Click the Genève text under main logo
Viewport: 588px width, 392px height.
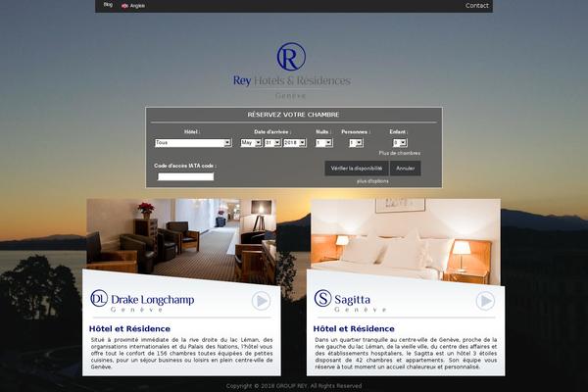pos(291,96)
